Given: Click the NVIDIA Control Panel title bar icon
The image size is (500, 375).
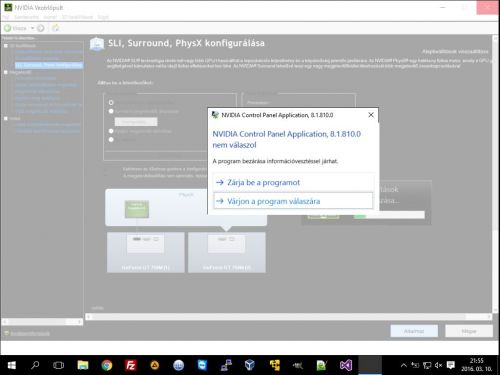Looking at the screenshot, I should (x=8, y=7).
